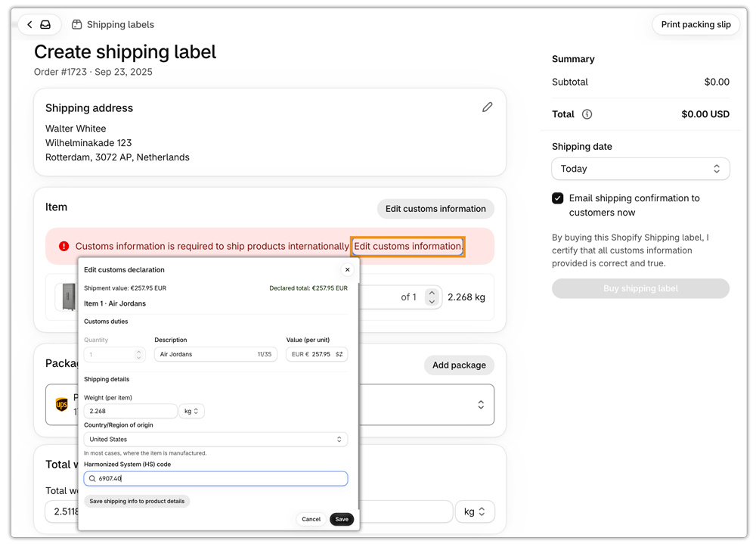Click the Shipping labels breadcrumb icon

(76, 25)
